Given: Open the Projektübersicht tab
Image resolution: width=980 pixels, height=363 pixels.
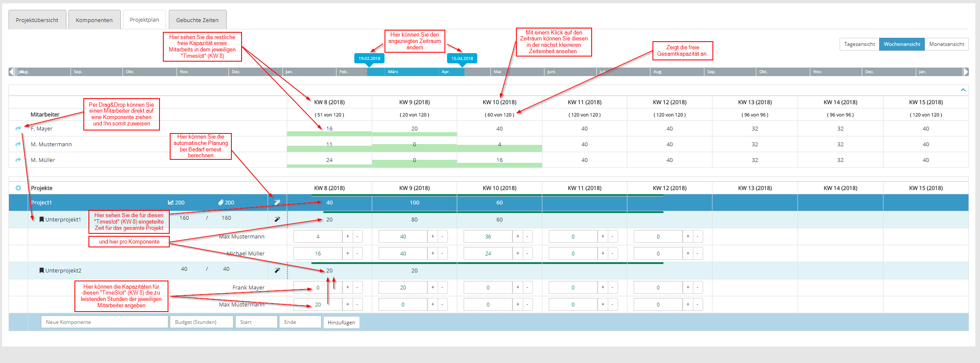Looking at the screenshot, I should pyautogui.click(x=37, y=20).
